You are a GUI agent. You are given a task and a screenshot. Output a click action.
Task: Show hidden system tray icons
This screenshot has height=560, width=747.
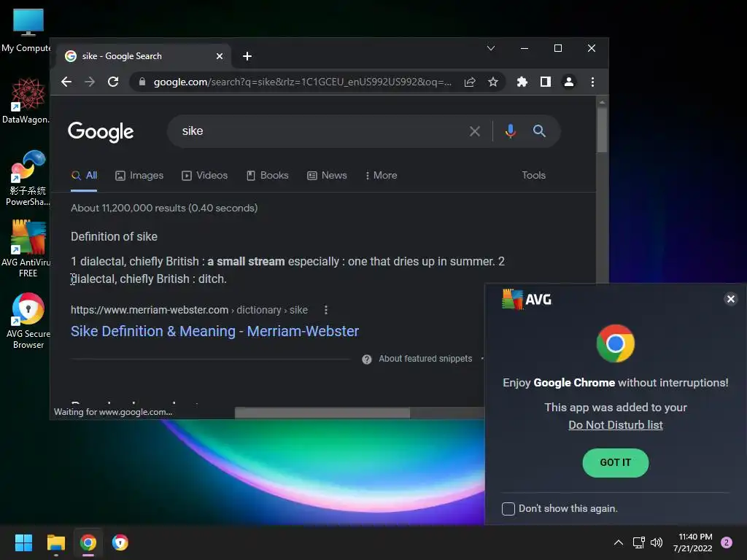(619, 542)
